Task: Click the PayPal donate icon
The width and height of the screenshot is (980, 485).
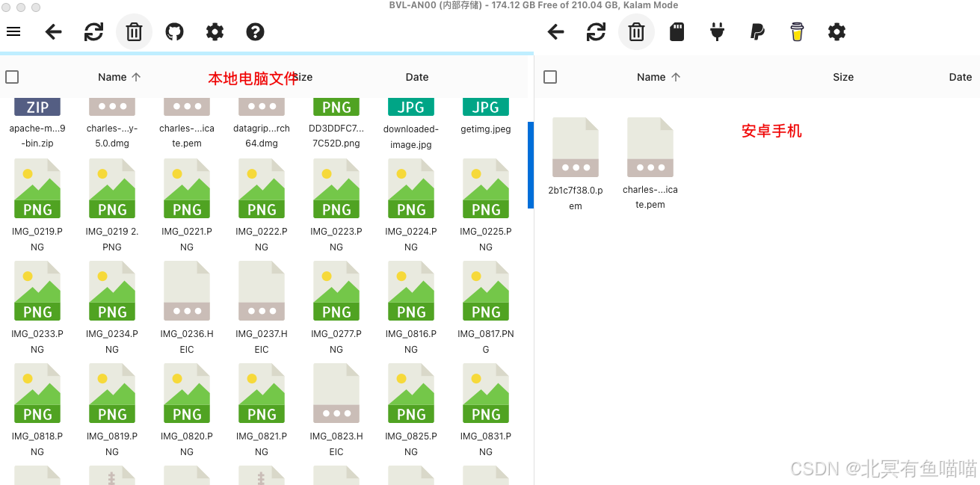Action: tap(757, 31)
